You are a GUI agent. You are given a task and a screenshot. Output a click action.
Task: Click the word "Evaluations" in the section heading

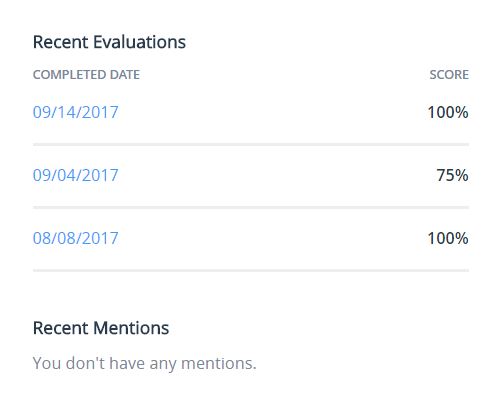tap(139, 42)
